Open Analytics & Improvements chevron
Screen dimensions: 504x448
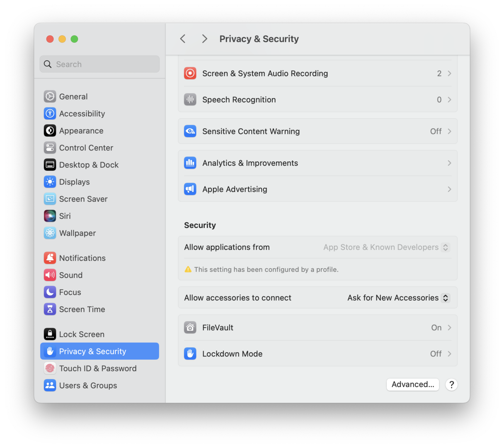(x=449, y=163)
